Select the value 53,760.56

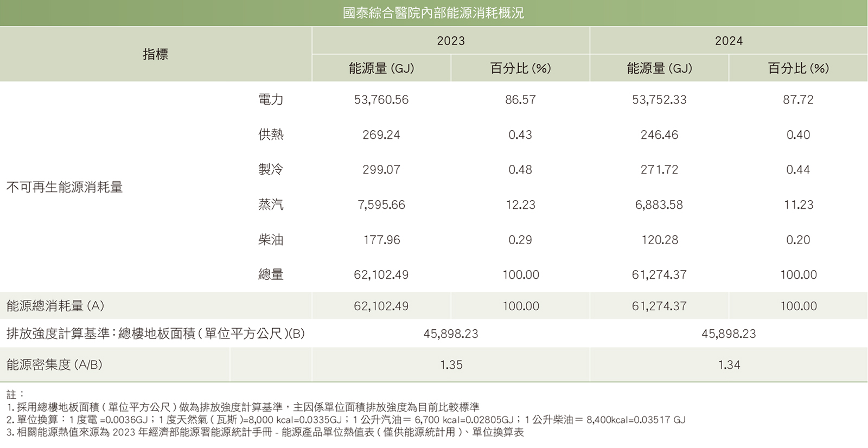381,100
